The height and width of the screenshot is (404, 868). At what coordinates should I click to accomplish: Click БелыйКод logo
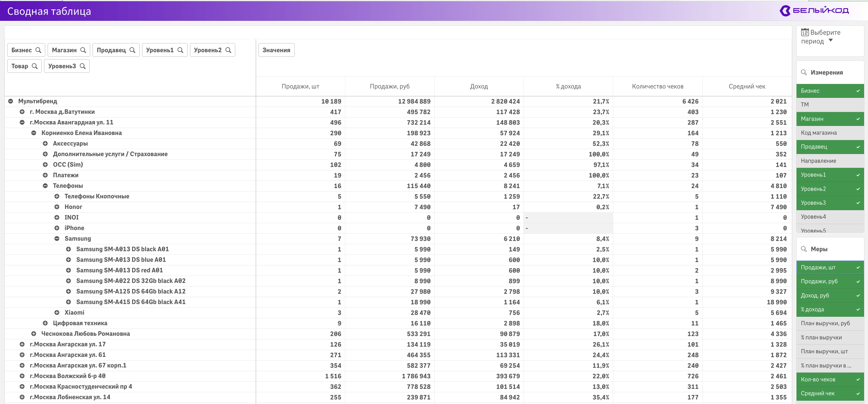pos(814,11)
